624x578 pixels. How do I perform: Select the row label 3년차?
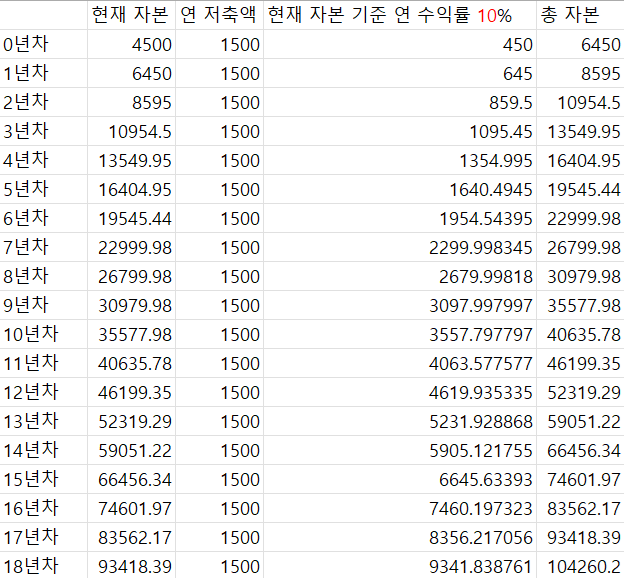click(x=43, y=131)
